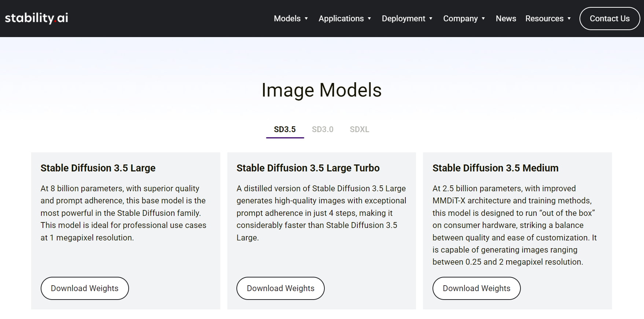644x319 pixels.
Task: Click the Contact Us button
Action: pos(610,19)
